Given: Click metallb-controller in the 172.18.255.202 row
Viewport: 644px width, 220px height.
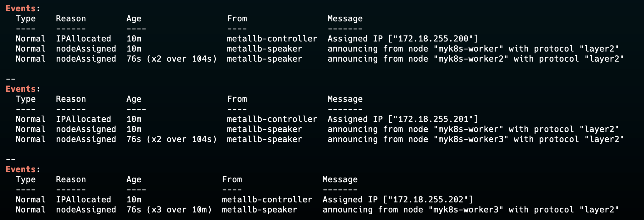Looking at the screenshot, I should tap(267, 200).
